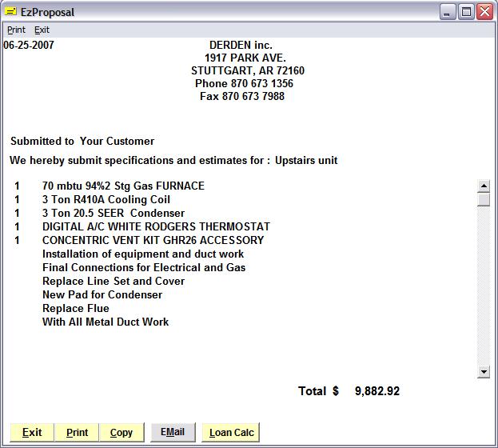Click the total amount 9,882.92

point(377,391)
